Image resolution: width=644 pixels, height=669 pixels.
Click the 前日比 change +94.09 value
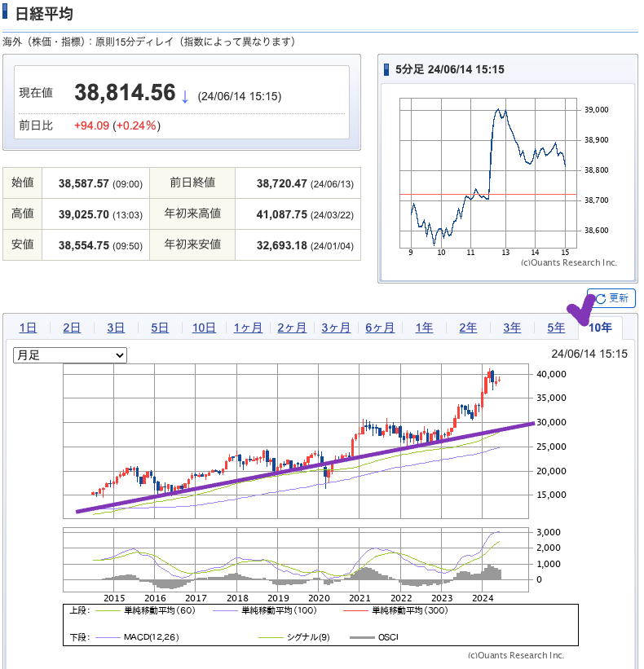[x=91, y=125]
